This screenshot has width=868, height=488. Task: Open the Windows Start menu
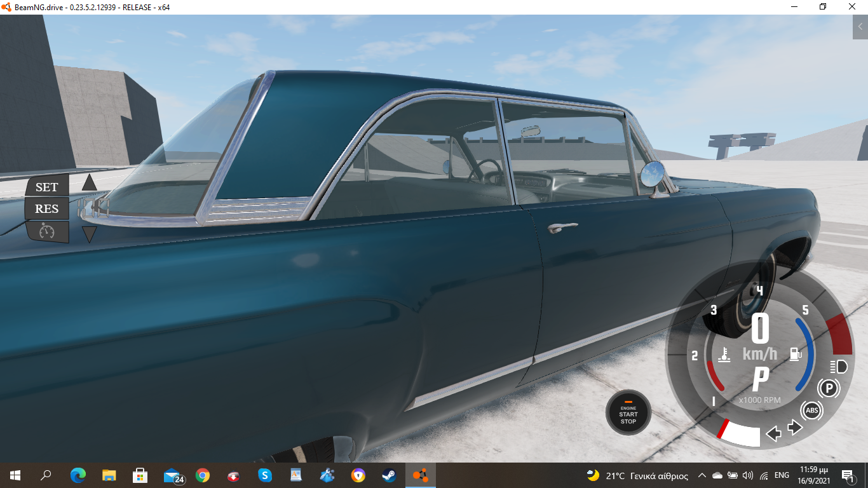tap(15, 475)
